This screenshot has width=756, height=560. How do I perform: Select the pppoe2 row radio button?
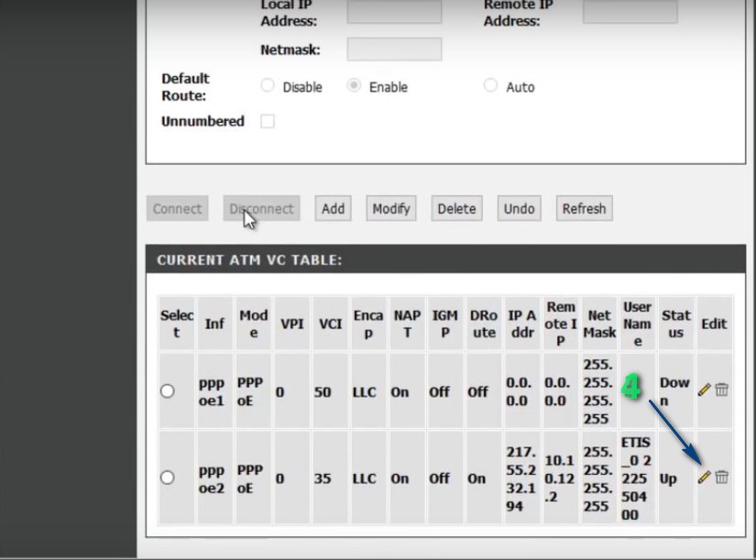(168, 478)
